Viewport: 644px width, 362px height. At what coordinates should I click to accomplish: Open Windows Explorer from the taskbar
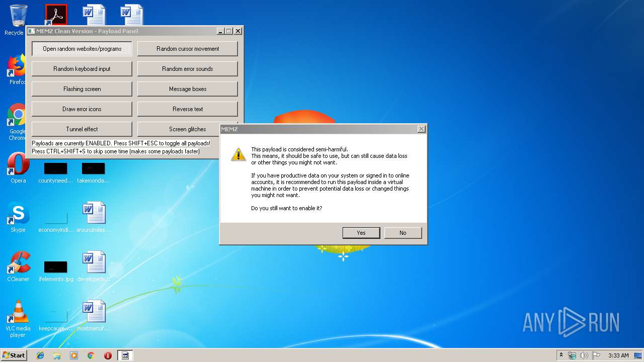pyautogui.click(x=57, y=355)
